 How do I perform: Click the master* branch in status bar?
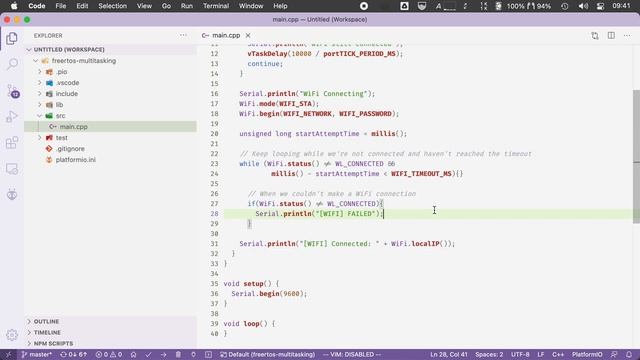coord(37,354)
